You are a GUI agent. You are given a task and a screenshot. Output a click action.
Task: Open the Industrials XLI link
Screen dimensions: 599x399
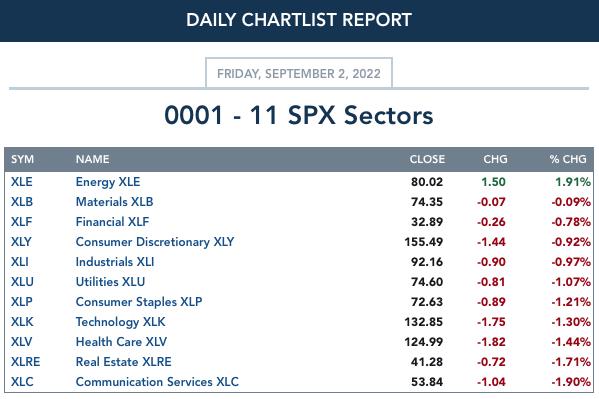[115, 262]
